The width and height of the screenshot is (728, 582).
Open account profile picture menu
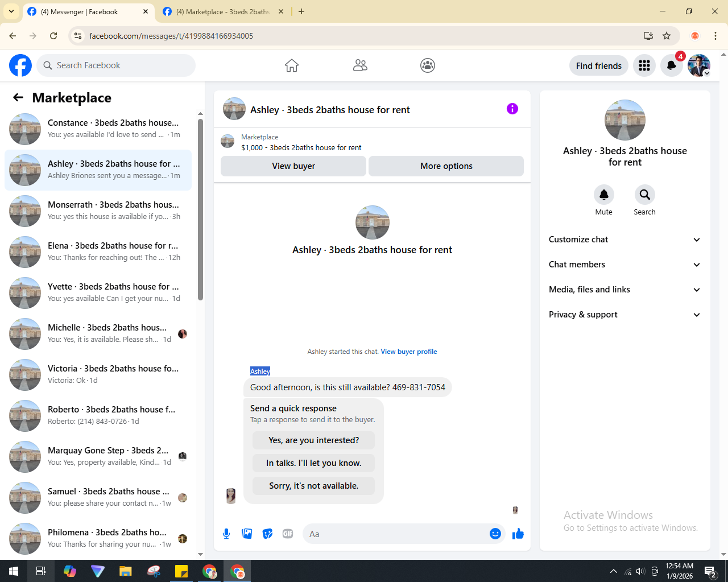coord(699,65)
